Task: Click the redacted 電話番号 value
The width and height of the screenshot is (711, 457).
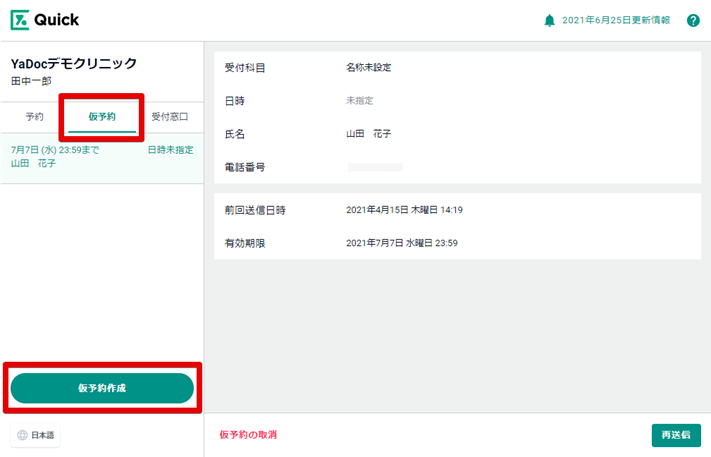Action: pos(375,167)
